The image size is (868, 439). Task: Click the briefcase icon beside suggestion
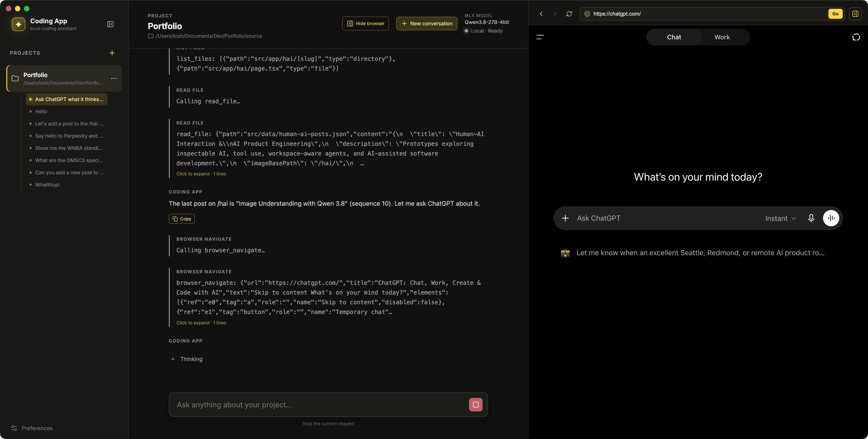click(x=565, y=253)
